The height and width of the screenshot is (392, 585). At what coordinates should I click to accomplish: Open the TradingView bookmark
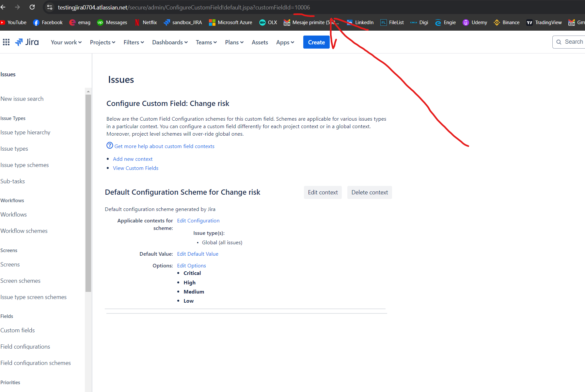(544, 23)
